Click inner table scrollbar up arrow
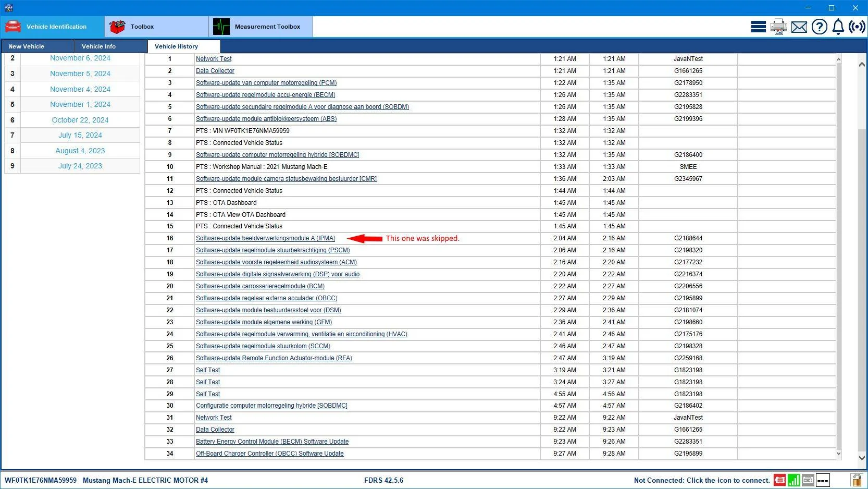 click(838, 59)
